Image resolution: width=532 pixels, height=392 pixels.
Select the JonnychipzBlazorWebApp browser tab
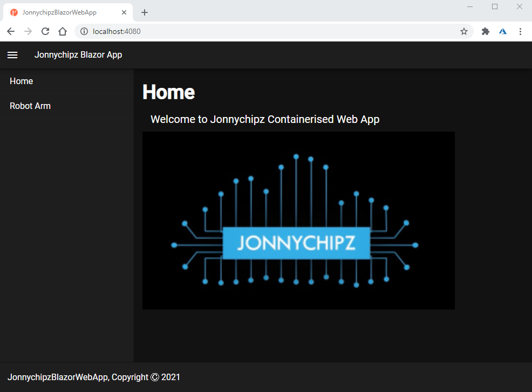point(62,12)
